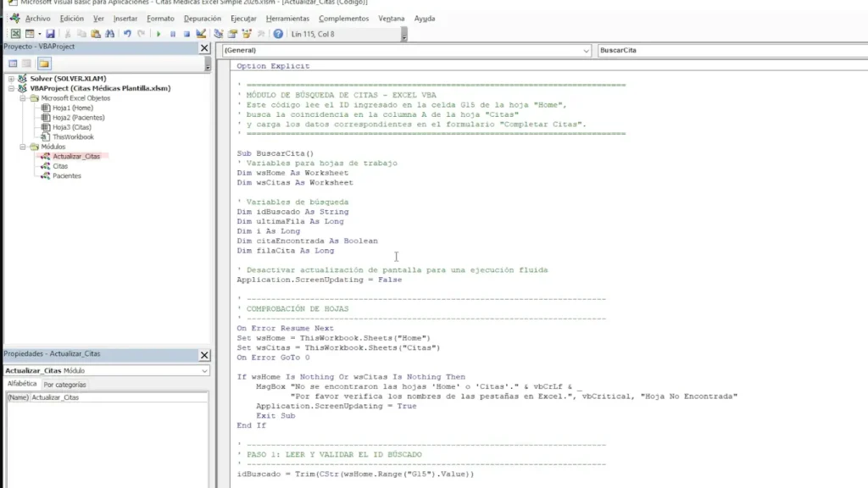Click the (Name) property value field
Image resolution: width=868 pixels, height=488 pixels.
click(x=119, y=397)
